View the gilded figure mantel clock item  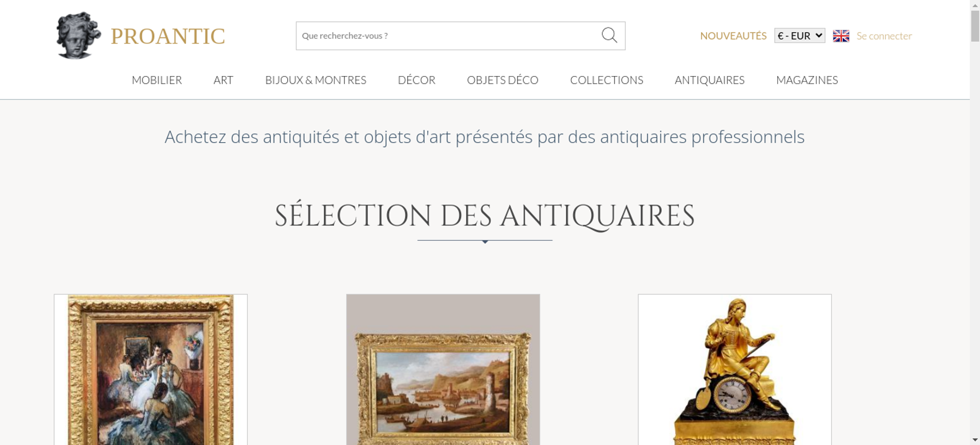coord(735,370)
